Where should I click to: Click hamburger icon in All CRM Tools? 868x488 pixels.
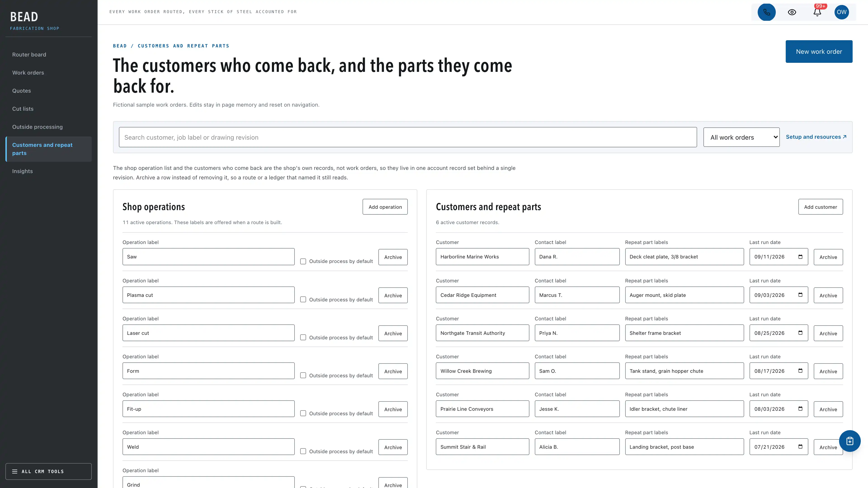coord(15,471)
